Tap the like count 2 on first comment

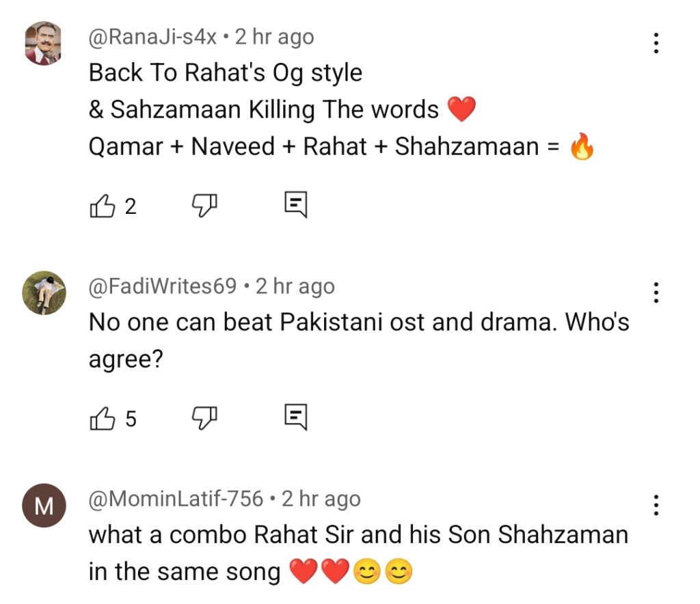[131, 206]
